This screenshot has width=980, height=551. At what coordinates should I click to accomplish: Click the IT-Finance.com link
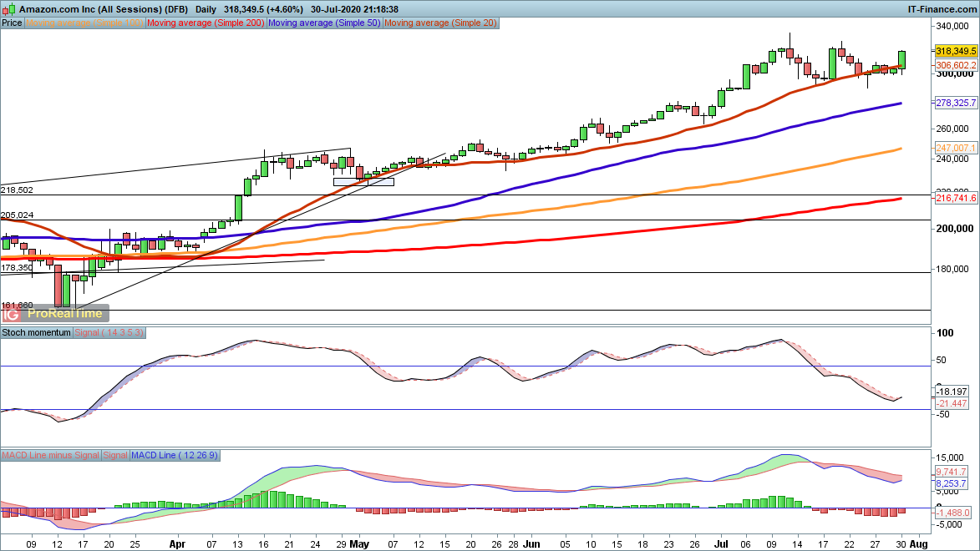[942, 9]
